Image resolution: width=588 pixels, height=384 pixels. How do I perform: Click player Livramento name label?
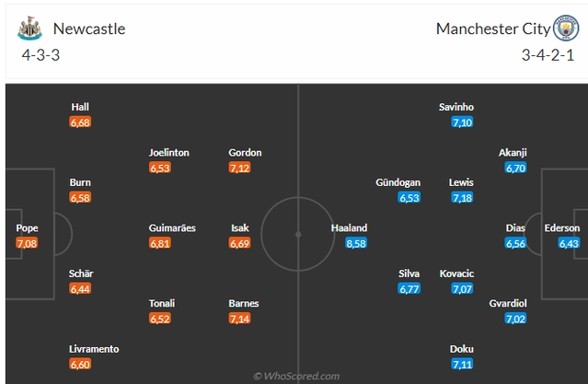(94, 349)
